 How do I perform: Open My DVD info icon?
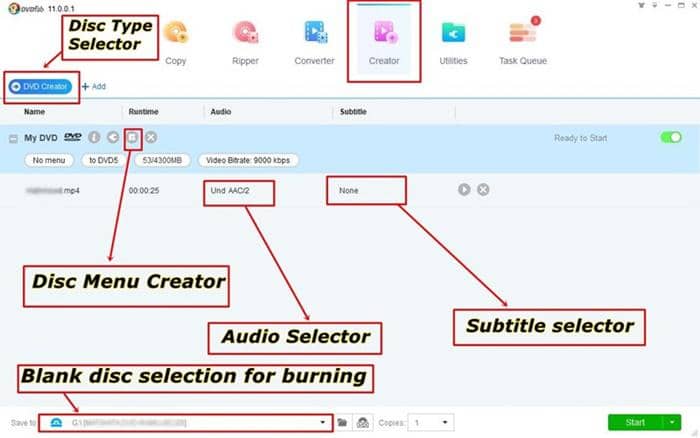94,137
